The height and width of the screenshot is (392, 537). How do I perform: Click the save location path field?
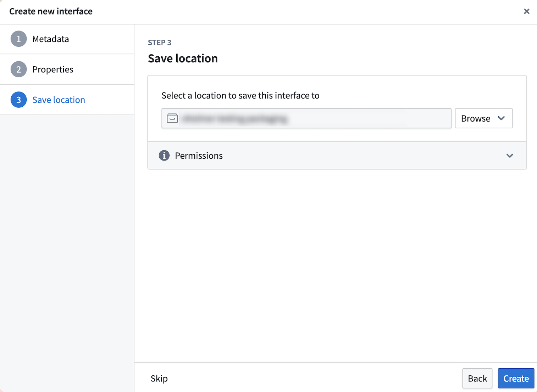306,118
